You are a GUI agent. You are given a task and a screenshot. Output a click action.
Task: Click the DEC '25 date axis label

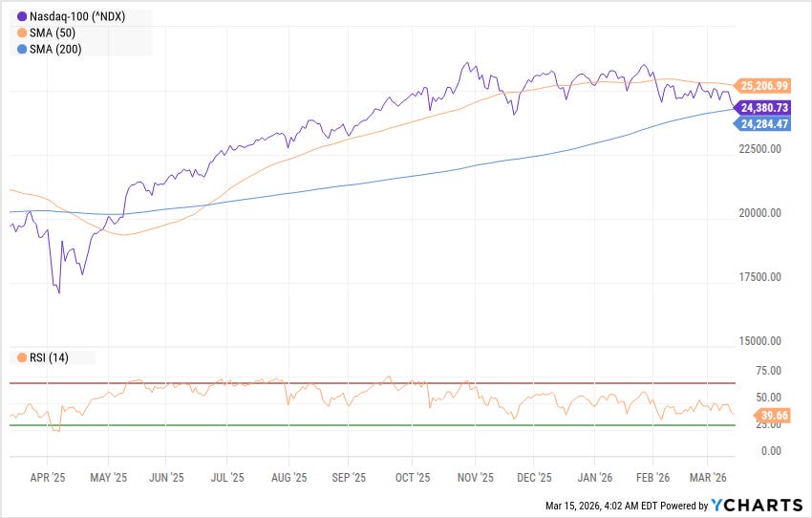coord(534,478)
